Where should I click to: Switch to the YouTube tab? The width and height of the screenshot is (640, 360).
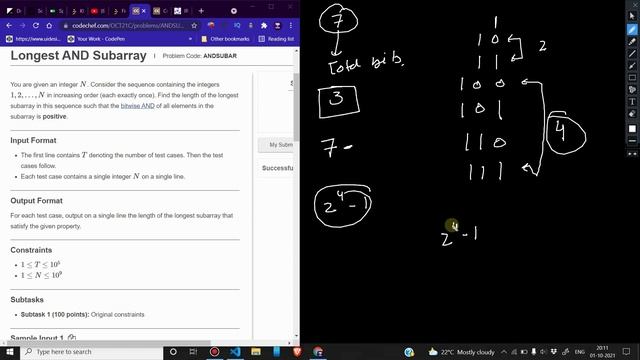[x=98, y=11]
